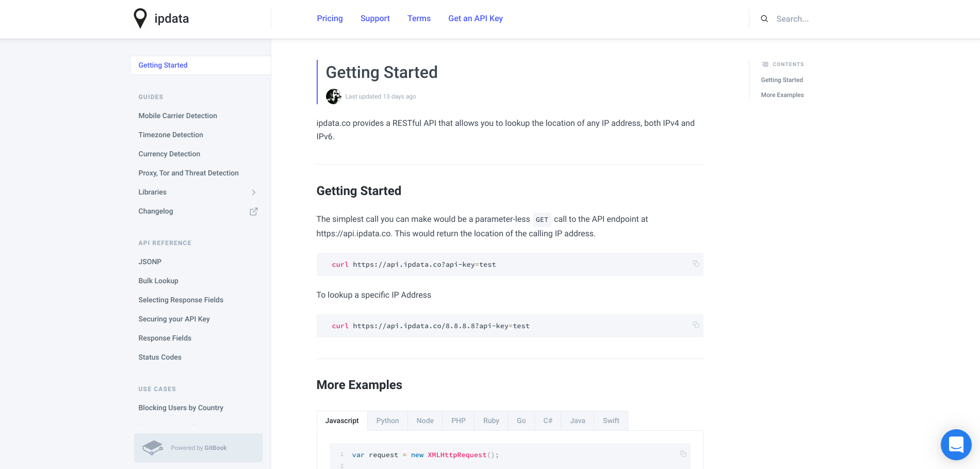Open the PHP code tab

pyautogui.click(x=458, y=421)
